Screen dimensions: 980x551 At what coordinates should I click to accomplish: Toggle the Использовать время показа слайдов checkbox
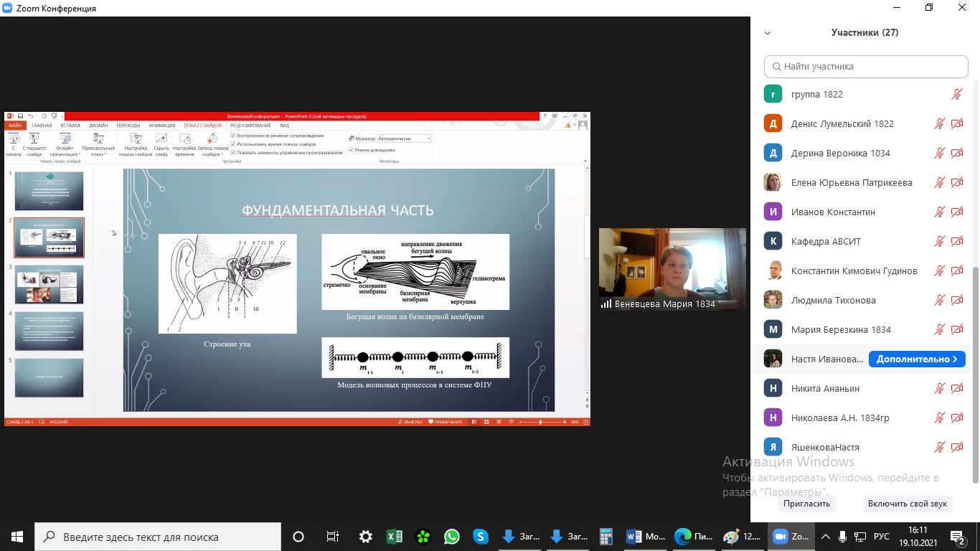(x=233, y=144)
